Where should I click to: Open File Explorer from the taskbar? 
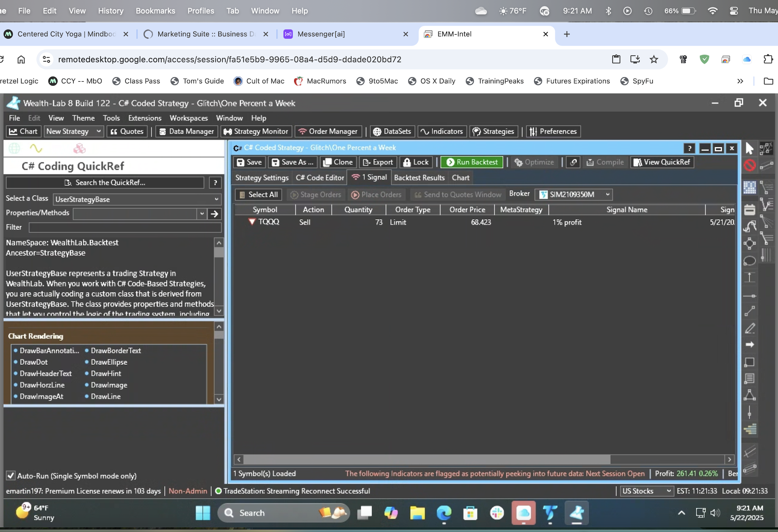tap(417, 513)
